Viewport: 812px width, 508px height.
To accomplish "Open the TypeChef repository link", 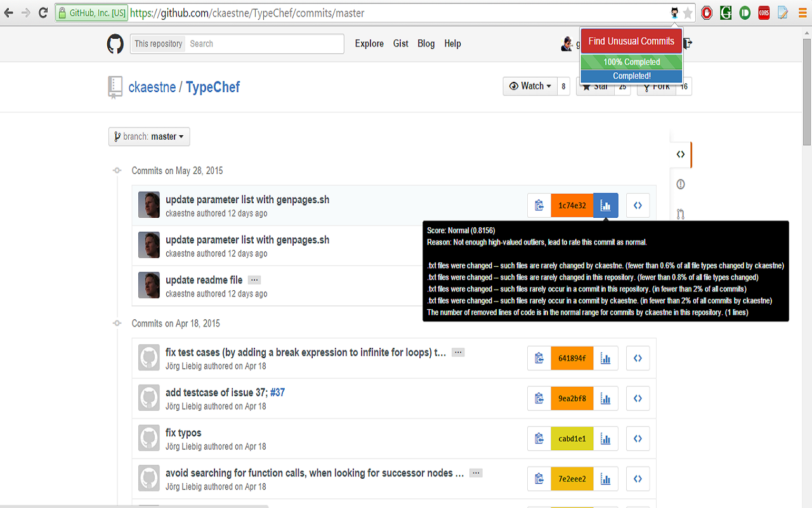I will click(x=213, y=87).
